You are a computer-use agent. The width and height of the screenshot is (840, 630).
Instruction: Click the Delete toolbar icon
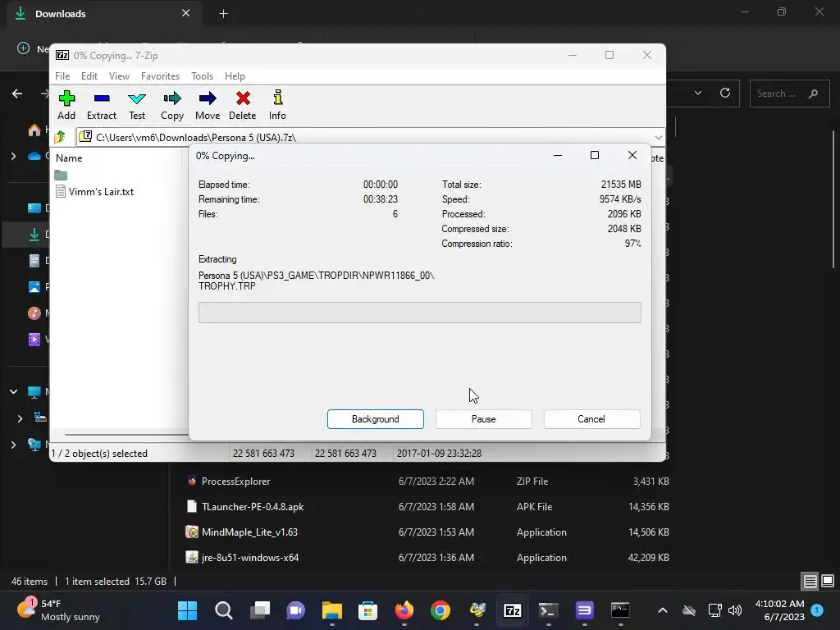(x=242, y=105)
